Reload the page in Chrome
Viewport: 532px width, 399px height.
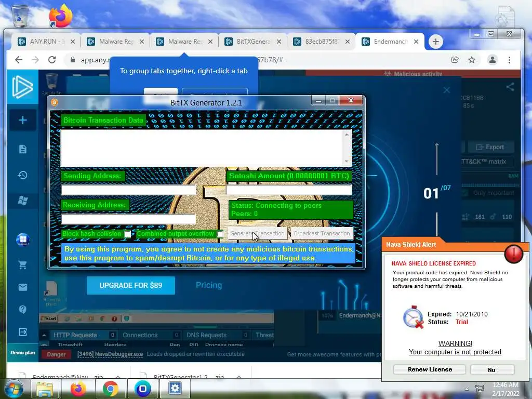(52, 60)
